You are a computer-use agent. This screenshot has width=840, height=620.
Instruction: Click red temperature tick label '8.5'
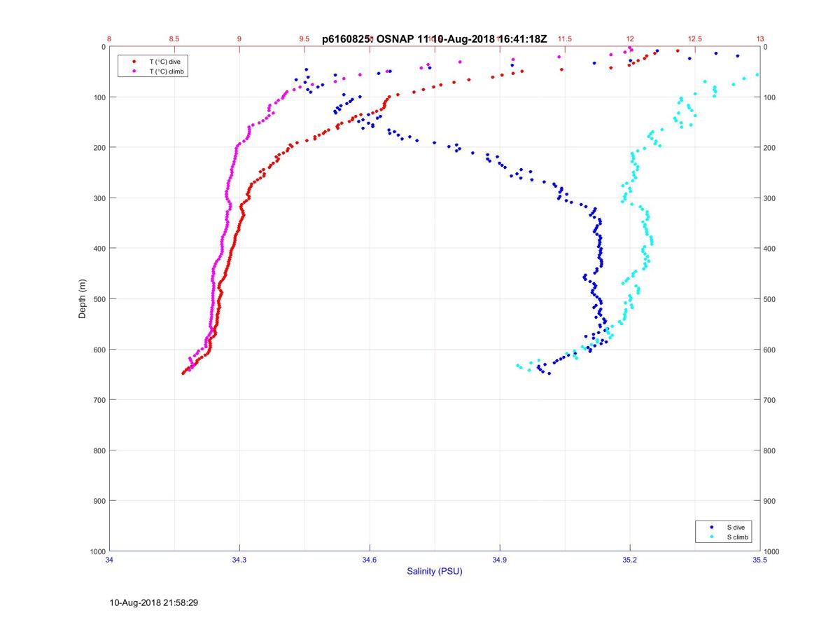click(x=174, y=39)
